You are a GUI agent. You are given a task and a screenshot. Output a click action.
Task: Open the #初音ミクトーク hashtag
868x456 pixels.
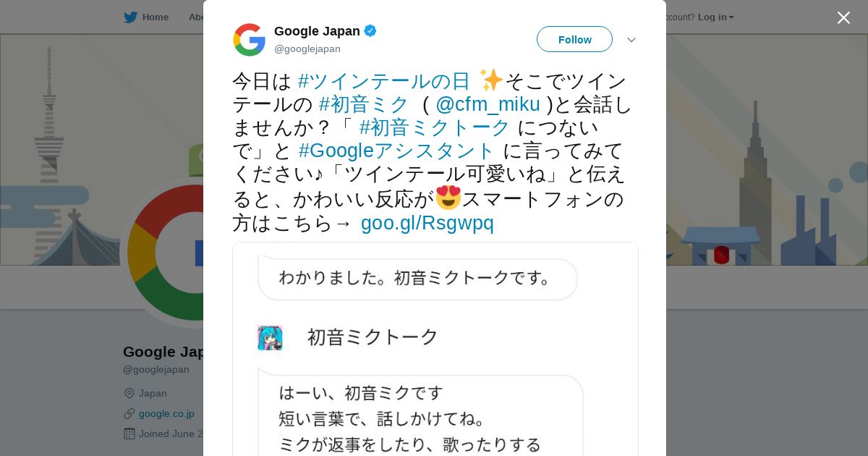[x=435, y=128]
